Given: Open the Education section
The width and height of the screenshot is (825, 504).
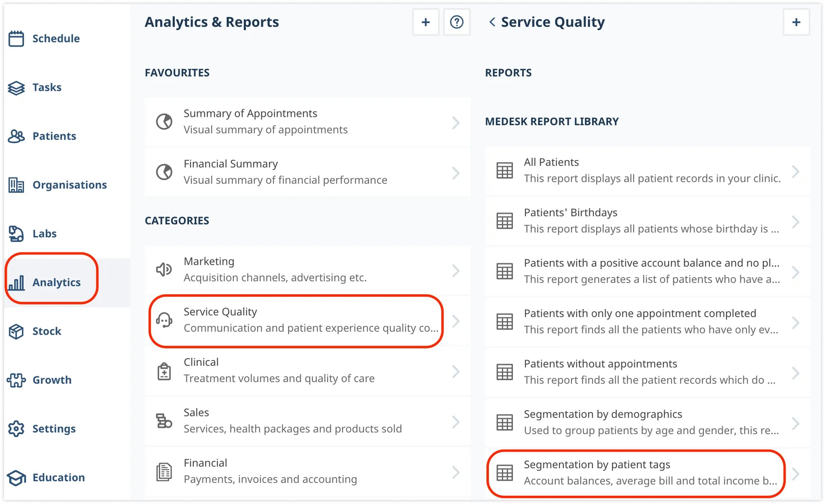Looking at the screenshot, I should point(15,477).
